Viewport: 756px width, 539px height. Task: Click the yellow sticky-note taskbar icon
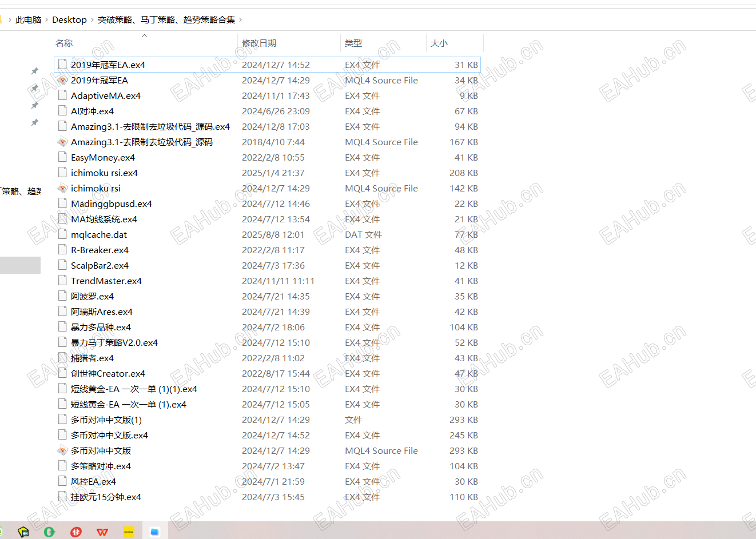(x=129, y=532)
